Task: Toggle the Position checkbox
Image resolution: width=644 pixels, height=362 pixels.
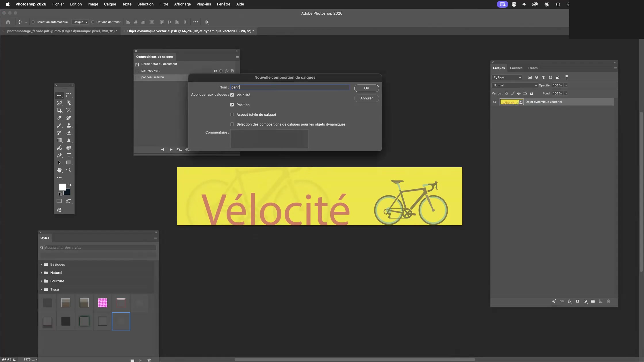Action: tap(232, 105)
